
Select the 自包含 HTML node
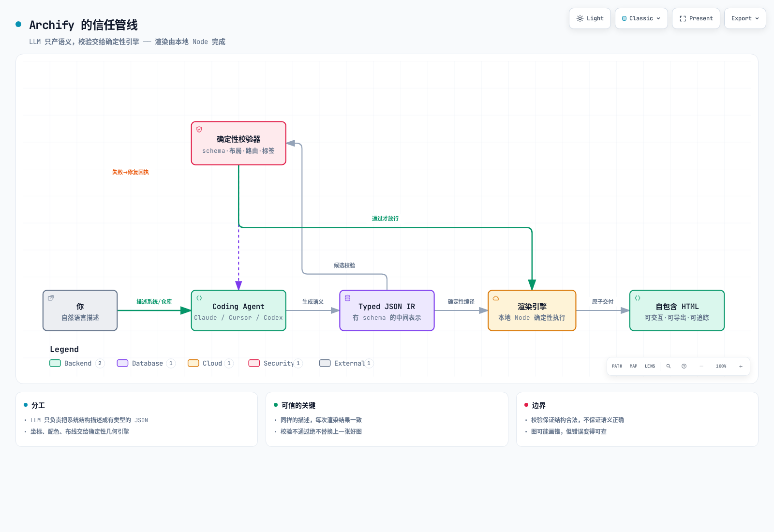[677, 310]
